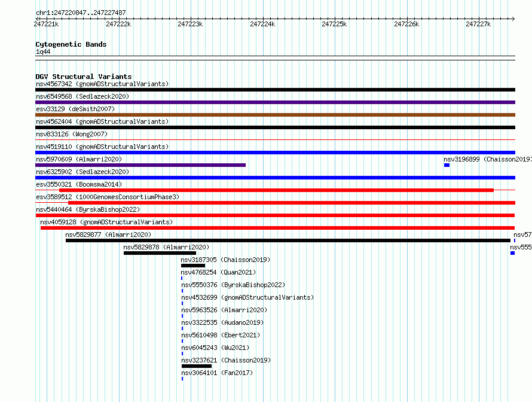
Task: Open nsv3187305 (Chaisson2019) label
Action: 225,260
